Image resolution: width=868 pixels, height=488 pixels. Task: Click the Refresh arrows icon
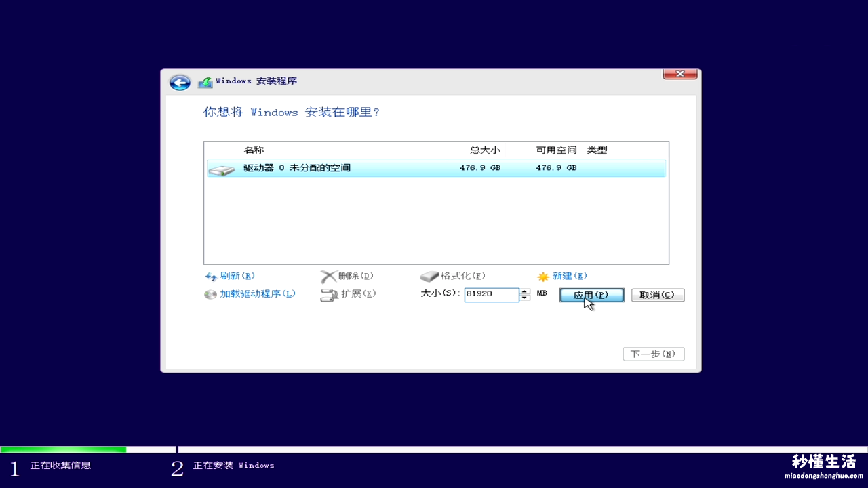[211, 277]
